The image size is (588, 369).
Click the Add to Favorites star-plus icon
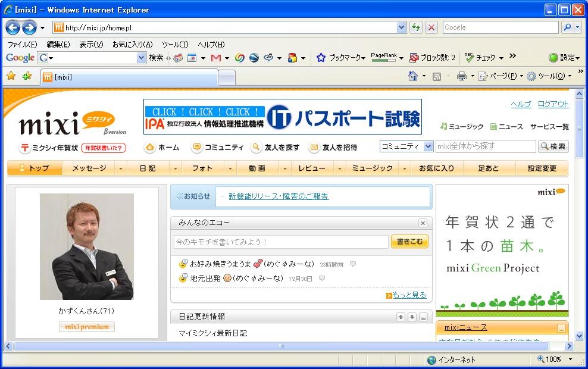click(x=27, y=76)
